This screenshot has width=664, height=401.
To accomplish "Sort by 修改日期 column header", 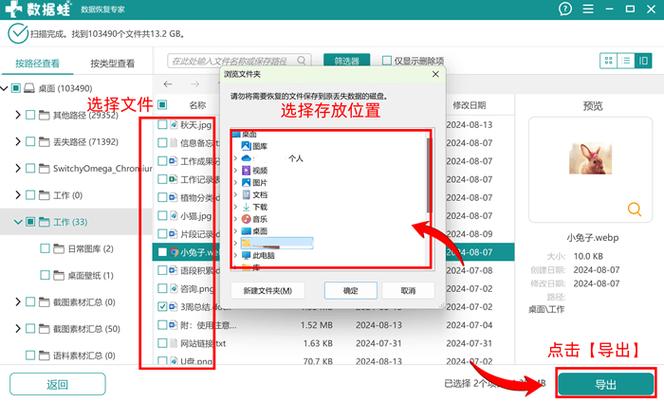I will (x=469, y=105).
